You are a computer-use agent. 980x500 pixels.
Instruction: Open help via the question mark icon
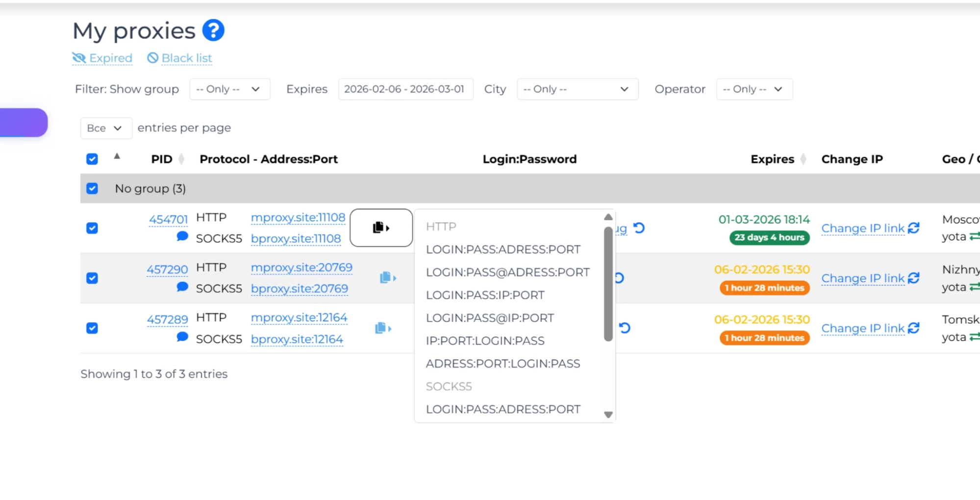point(214,30)
